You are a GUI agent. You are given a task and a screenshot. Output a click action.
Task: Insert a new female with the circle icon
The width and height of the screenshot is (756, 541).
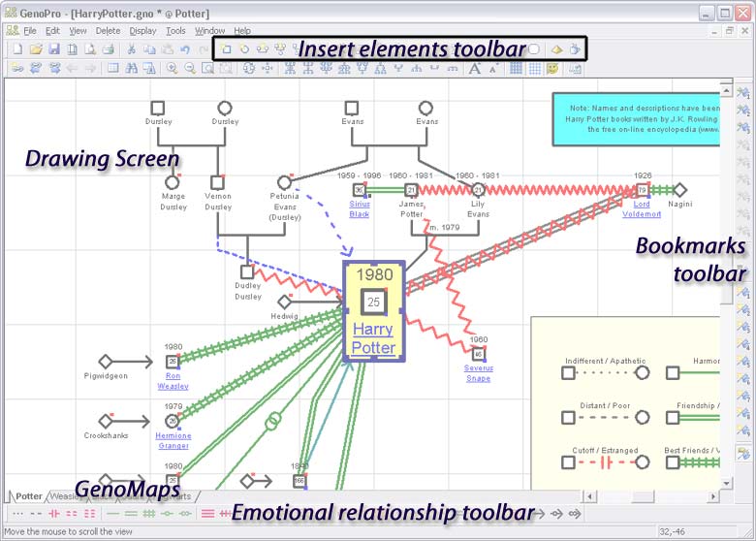244,49
